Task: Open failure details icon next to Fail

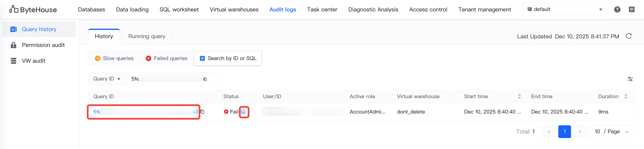Action: tap(244, 112)
